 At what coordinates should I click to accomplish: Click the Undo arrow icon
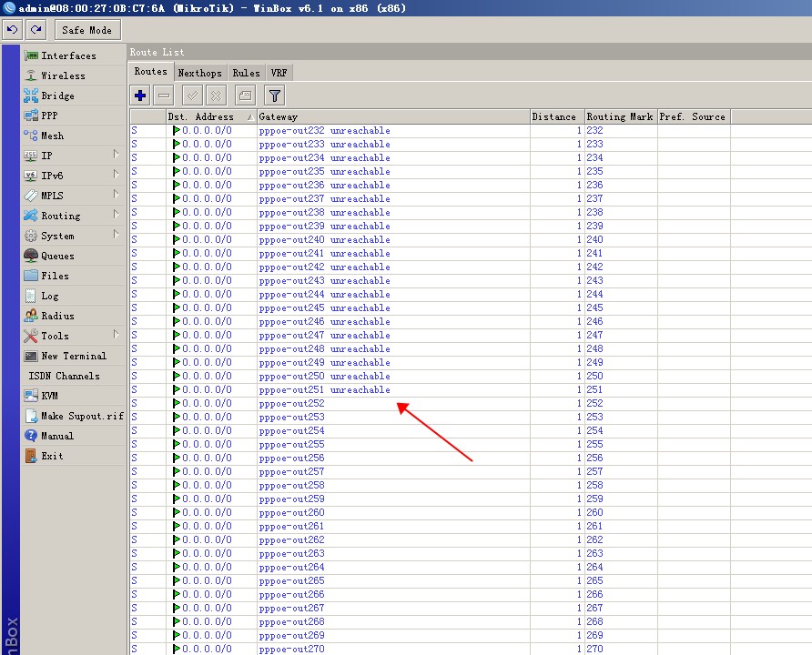[12, 30]
